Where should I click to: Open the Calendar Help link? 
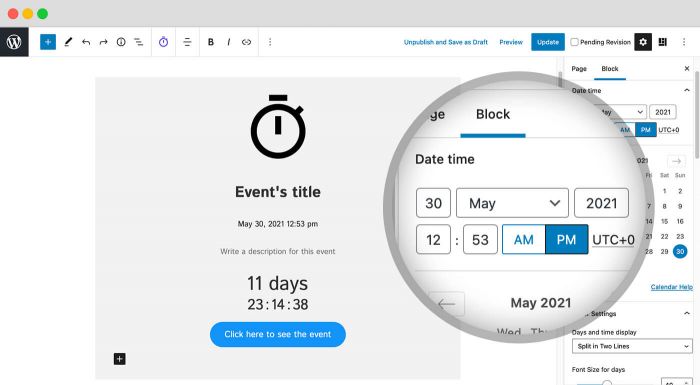(671, 287)
